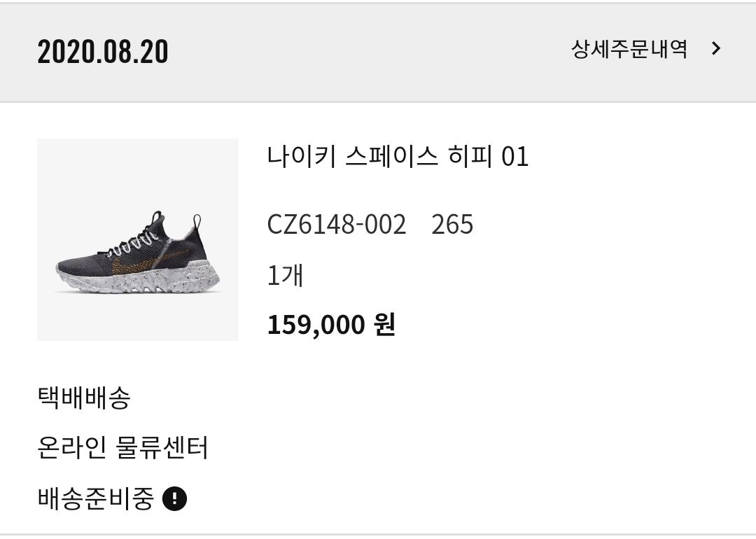Click the quantity text 1개
756x539 pixels.
[285, 275]
